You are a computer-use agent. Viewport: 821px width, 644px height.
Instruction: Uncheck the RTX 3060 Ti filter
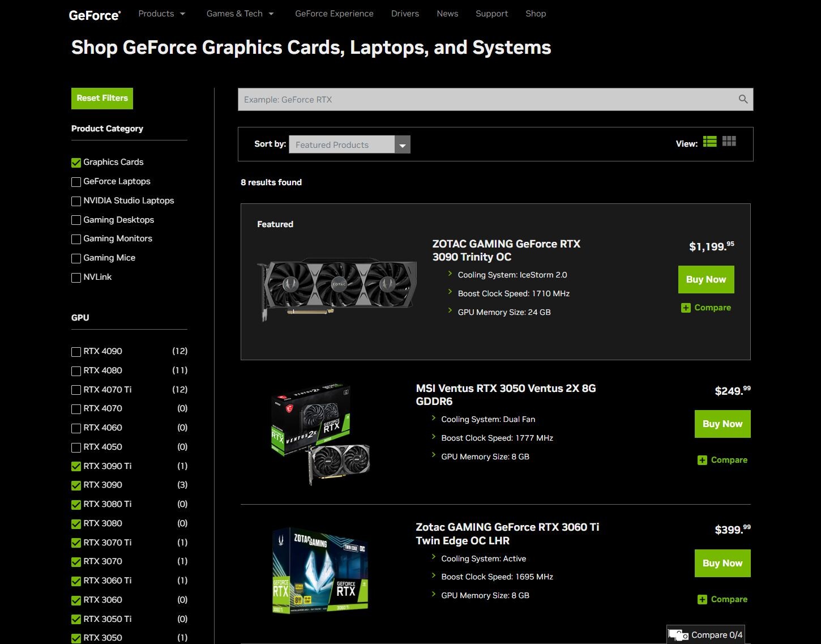pyautogui.click(x=76, y=581)
